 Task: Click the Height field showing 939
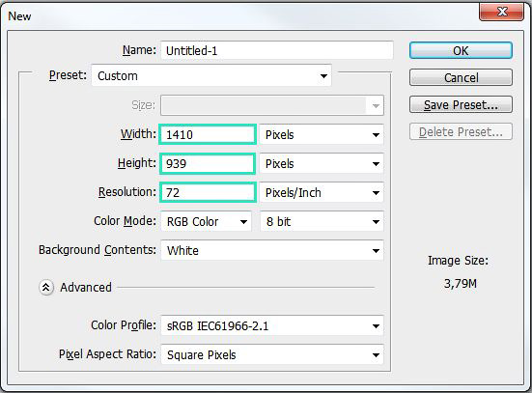(x=208, y=163)
